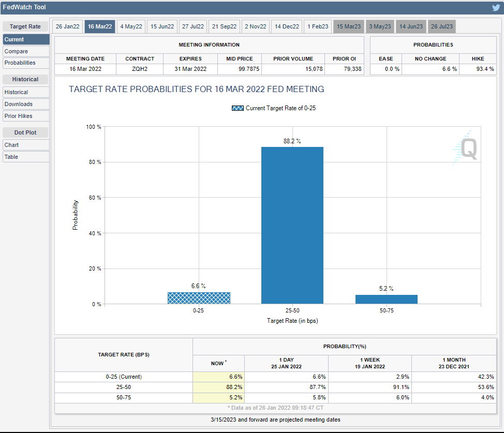Click the 0-25 (Current) table row label
The height and width of the screenshot is (433, 504).
124,377
